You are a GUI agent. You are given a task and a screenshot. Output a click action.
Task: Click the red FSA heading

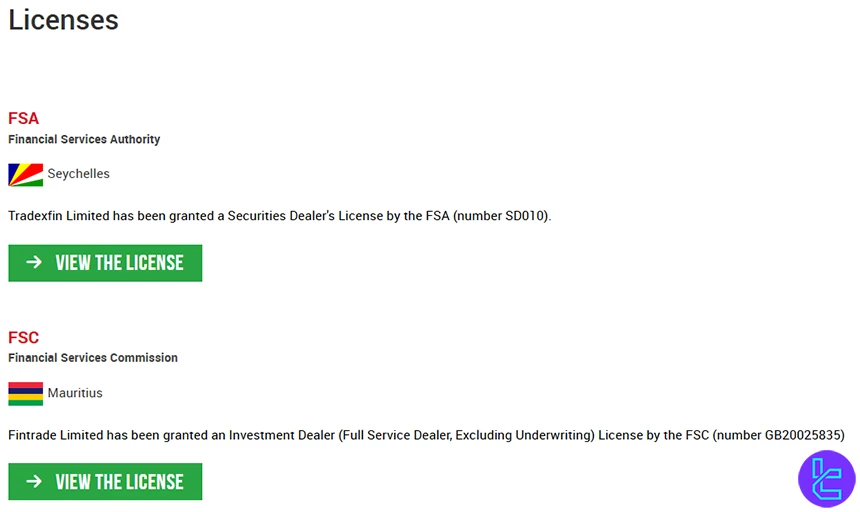(x=23, y=118)
